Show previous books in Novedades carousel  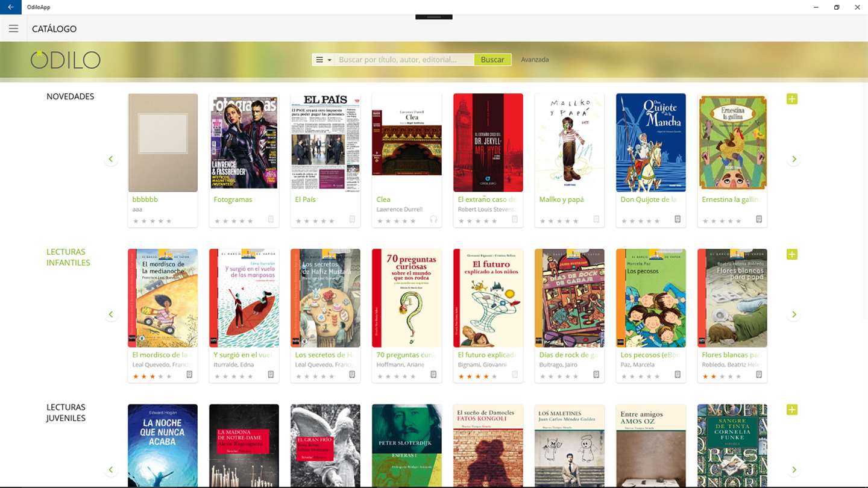coord(111,159)
